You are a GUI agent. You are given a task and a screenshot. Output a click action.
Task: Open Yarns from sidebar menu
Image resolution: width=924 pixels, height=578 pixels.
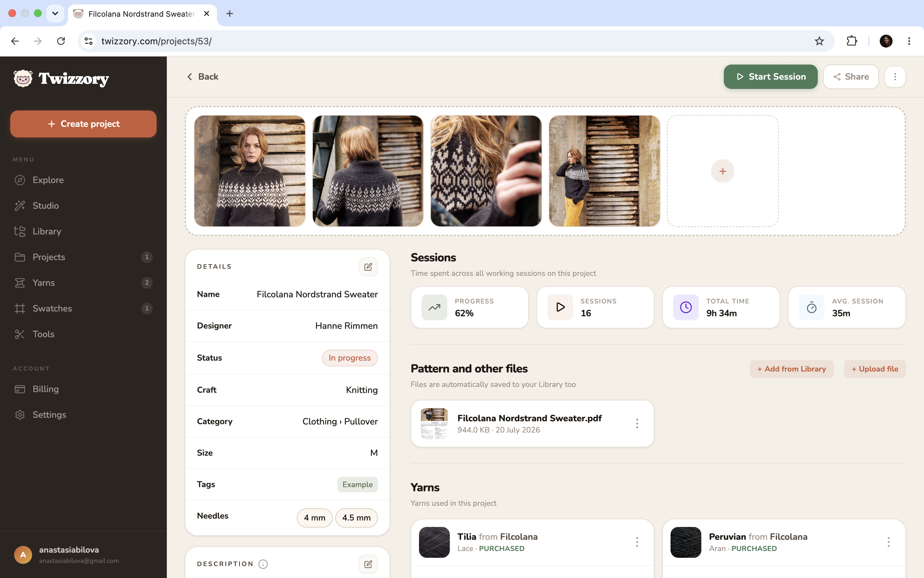83,283
